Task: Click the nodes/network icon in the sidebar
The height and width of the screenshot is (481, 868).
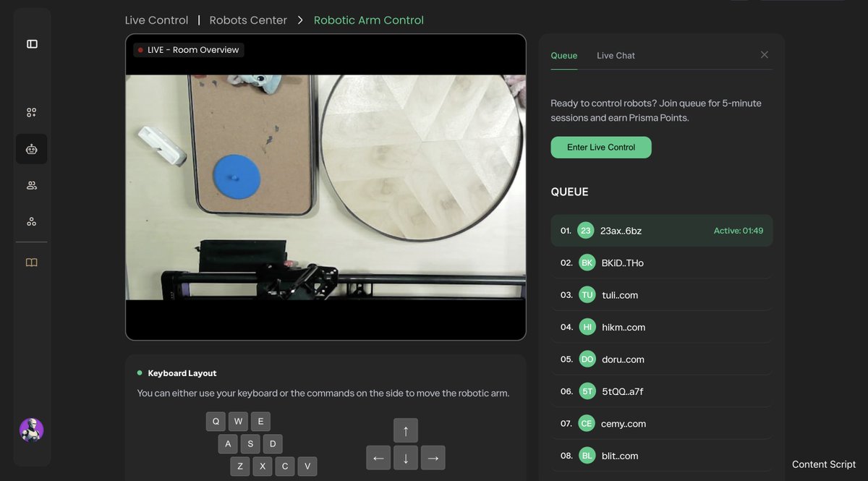Action: [31, 221]
